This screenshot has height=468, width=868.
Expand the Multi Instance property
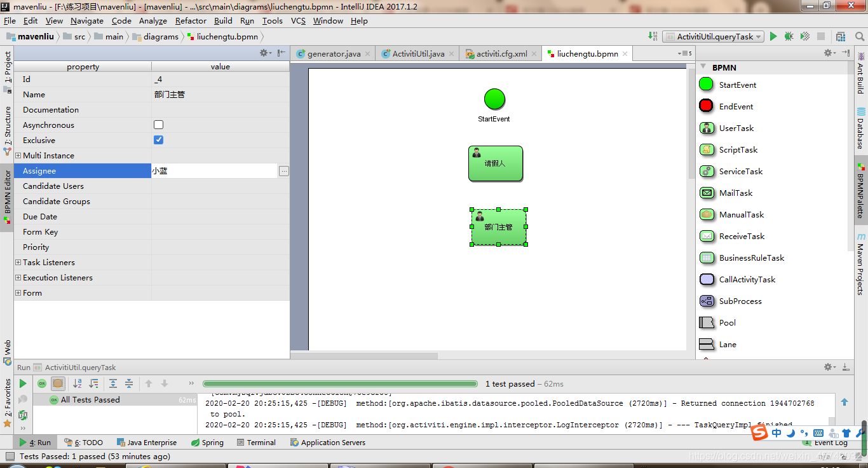pos(18,155)
